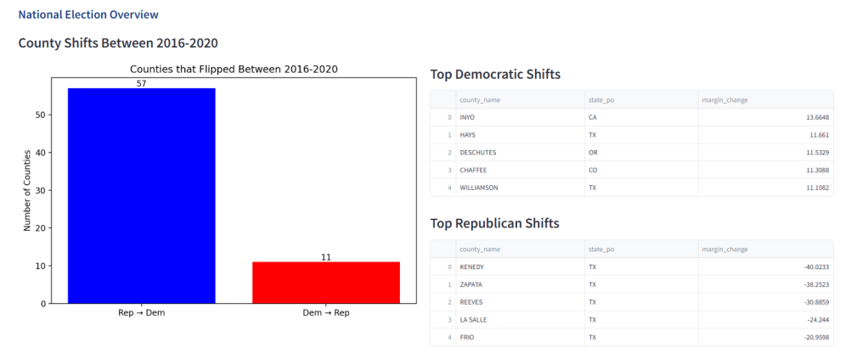This screenshot has height=359, width=868.
Task: Click the Top Republican Shifts heading
Action: 495,224
